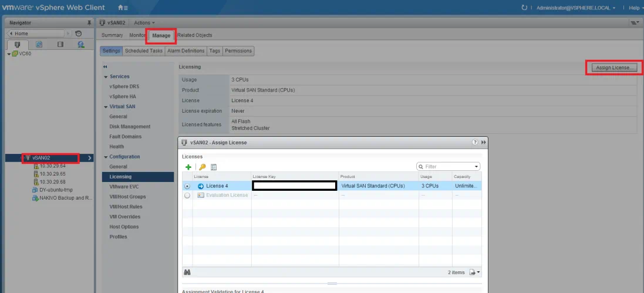
Task: Switch to the Storage view icon in Navigator
Action: 60,44
